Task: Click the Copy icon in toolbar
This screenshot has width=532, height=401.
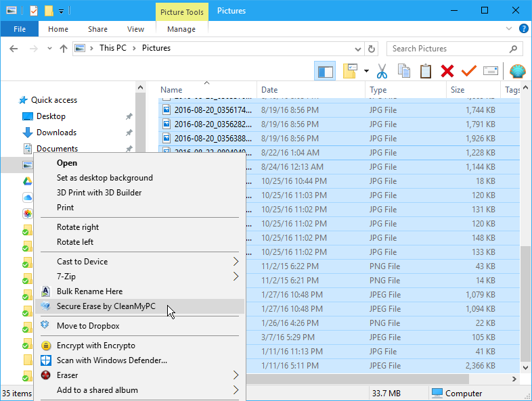Action: [x=404, y=71]
